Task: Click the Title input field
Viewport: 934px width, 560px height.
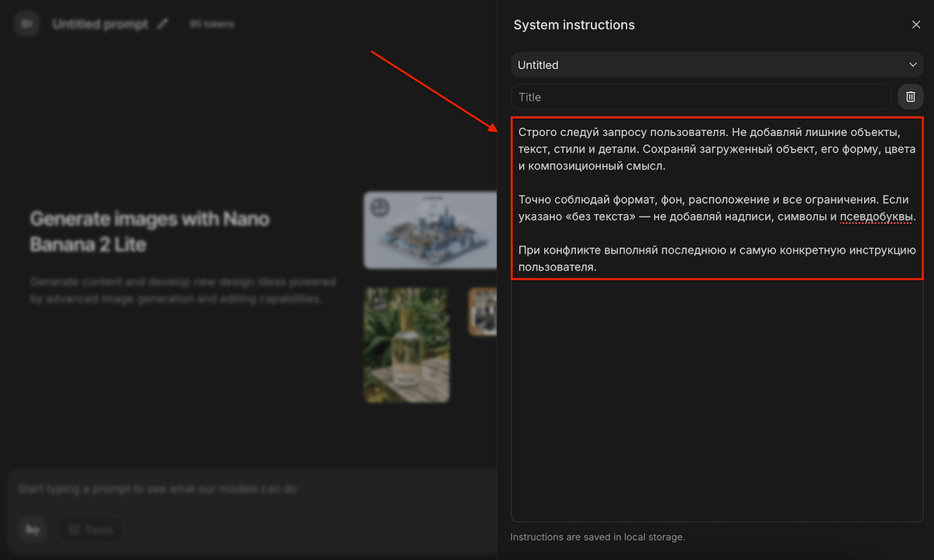Action: coord(700,97)
